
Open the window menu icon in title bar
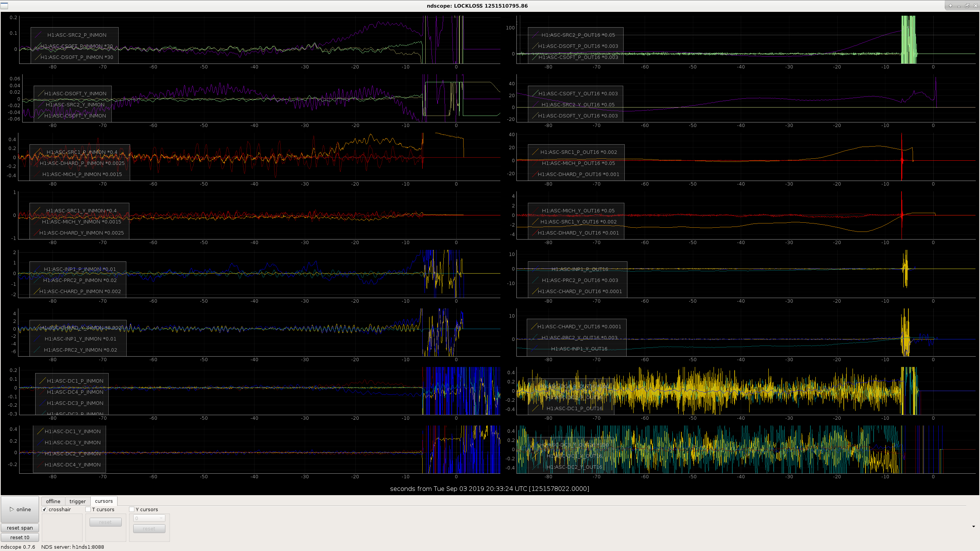pos(4,5)
